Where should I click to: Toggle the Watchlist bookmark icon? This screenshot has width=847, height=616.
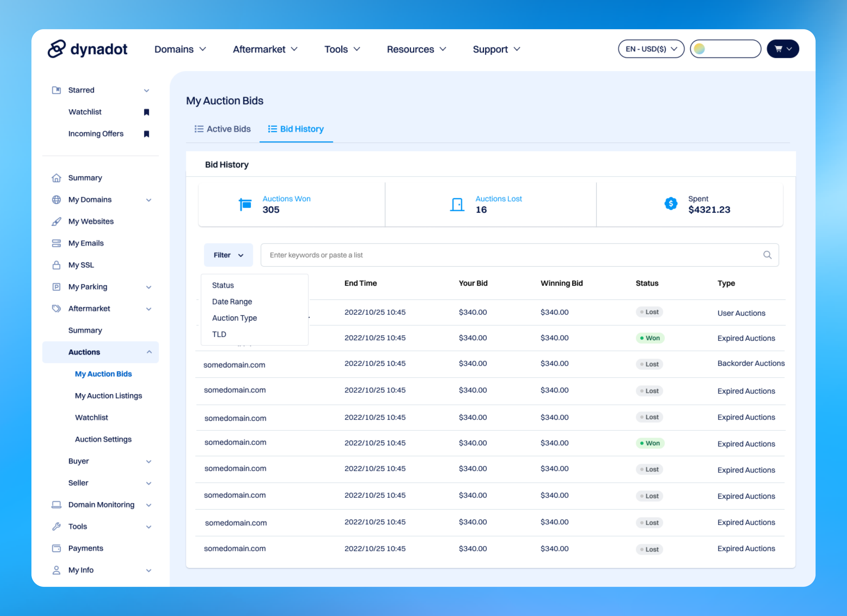click(146, 112)
